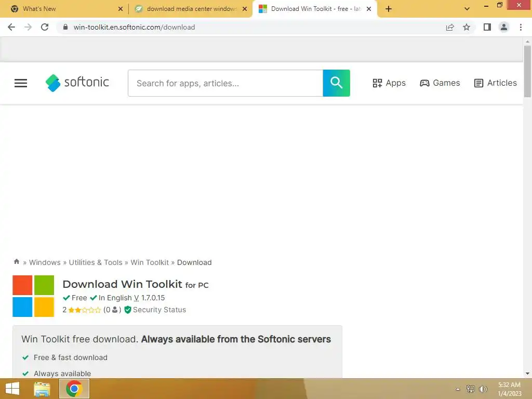Open the Games section
The height and width of the screenshot is (399, 532).
point(440,83)
